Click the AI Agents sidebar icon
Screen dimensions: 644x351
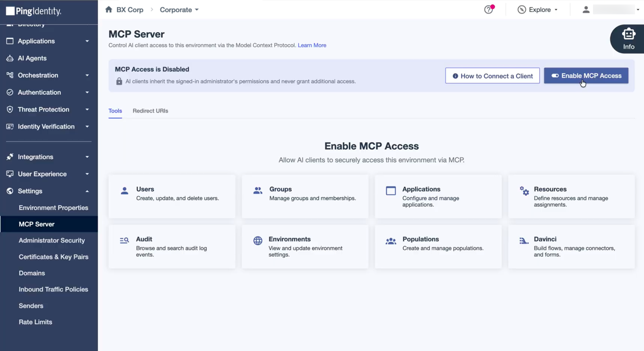pos(10,58)
